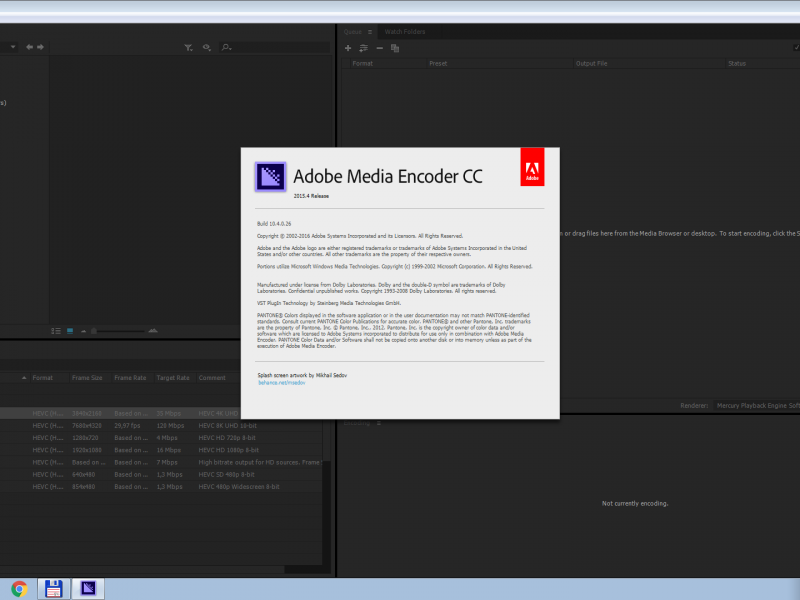Switch to the Watch Folders tab
Viewport: 800px width, 600px height.
(x=405, y=32)
